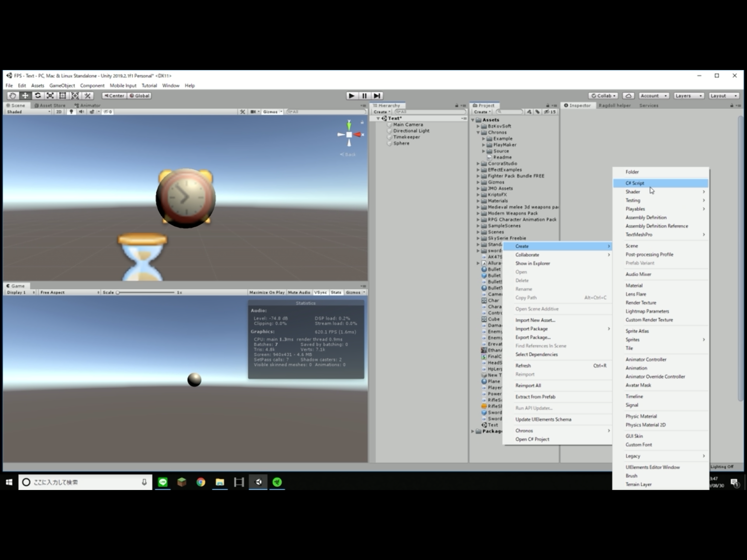
Task: Select the Scale tool
Action: coord(50,96)
